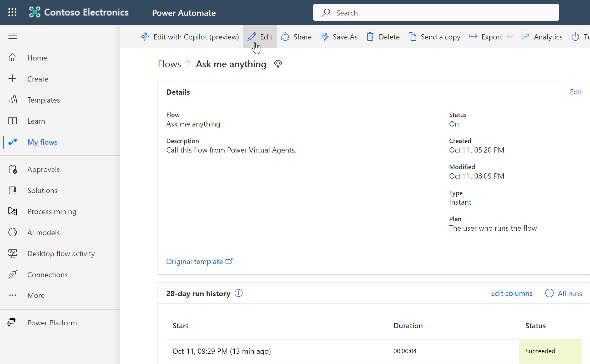The width and height of the screenshot is (590, 364).
Task: Click the Delete trash toolbar button
Action: (x=383, y=37)
